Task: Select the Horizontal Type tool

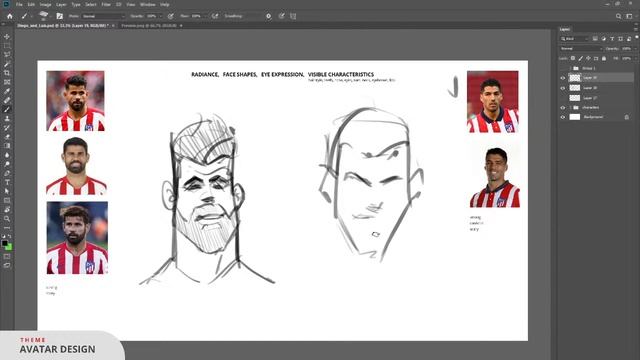Action: (7, 182)
